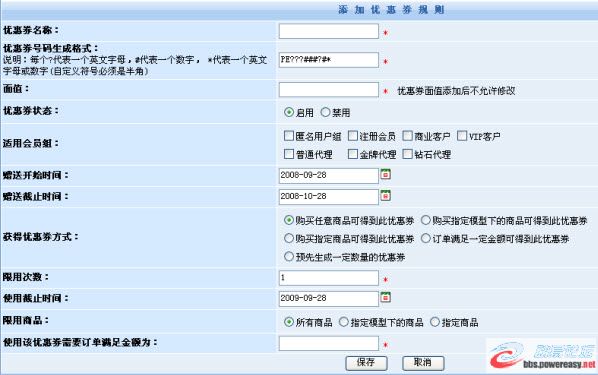Open calendar picker for 使用截止时间
This screenshot has height=375, width=598.
click(x=386, y=297)
